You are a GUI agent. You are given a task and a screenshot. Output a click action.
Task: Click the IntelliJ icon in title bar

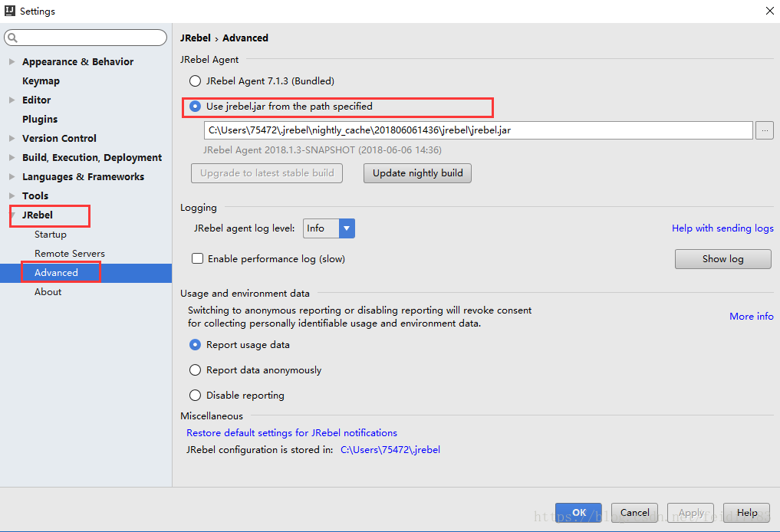coord(9,11)
